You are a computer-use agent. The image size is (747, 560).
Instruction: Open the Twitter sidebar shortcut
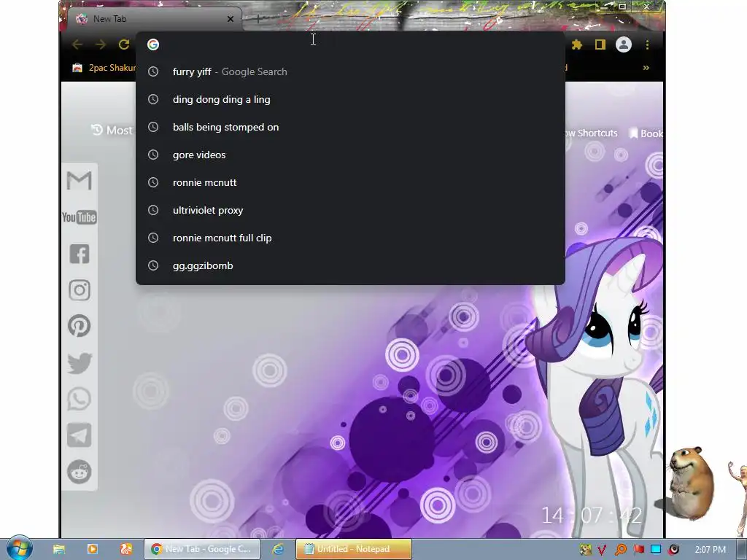coord(79,363)
